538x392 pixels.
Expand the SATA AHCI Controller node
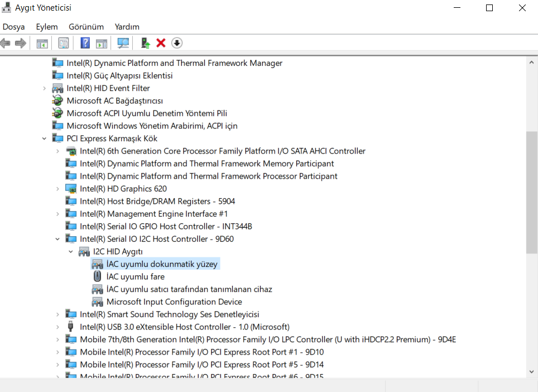(x=57, y=151)
